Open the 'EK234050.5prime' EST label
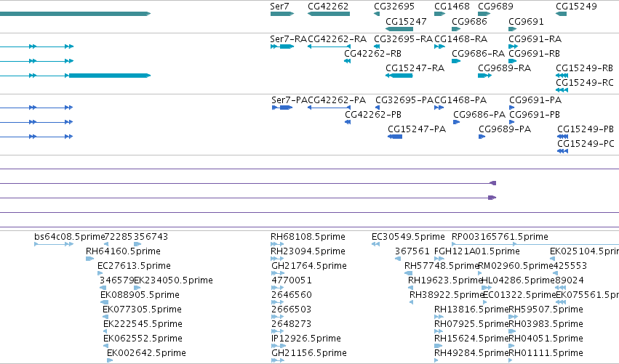The height and width of the screenshot is (364, 619). [x=173, y=280]
